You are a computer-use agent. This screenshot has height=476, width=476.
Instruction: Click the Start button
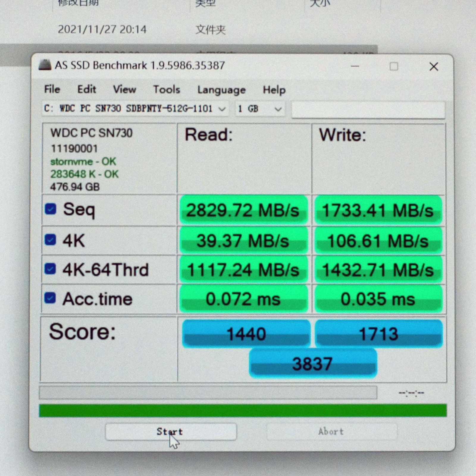tap(171, 431)
